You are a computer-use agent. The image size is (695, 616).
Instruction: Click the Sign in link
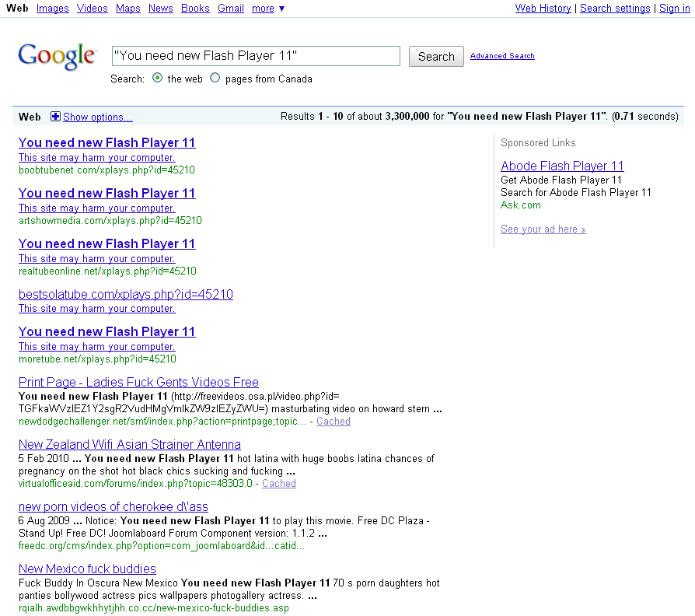click(x=674, y=8)
